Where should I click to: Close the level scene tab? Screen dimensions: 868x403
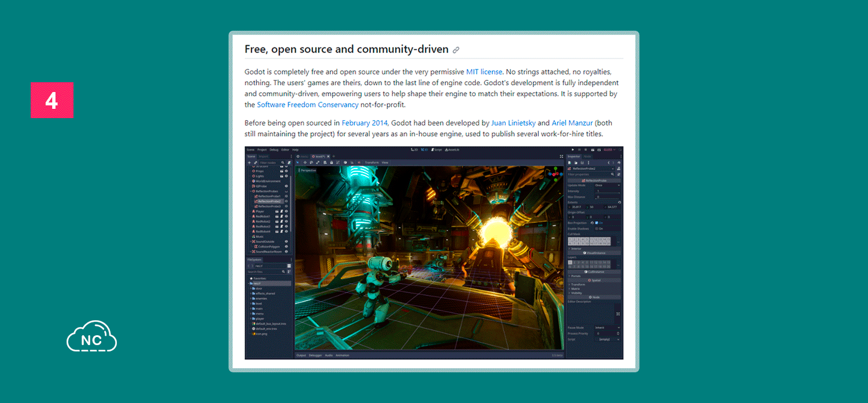328,156
